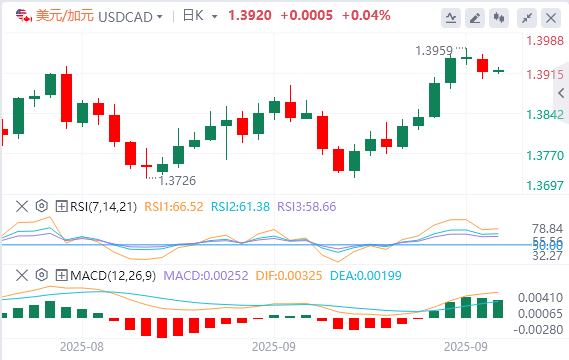Collapse the chart with shrink arrows icon
Image resolution: width=569 pixels, height=360 pixels.
(x=527, y=18)
